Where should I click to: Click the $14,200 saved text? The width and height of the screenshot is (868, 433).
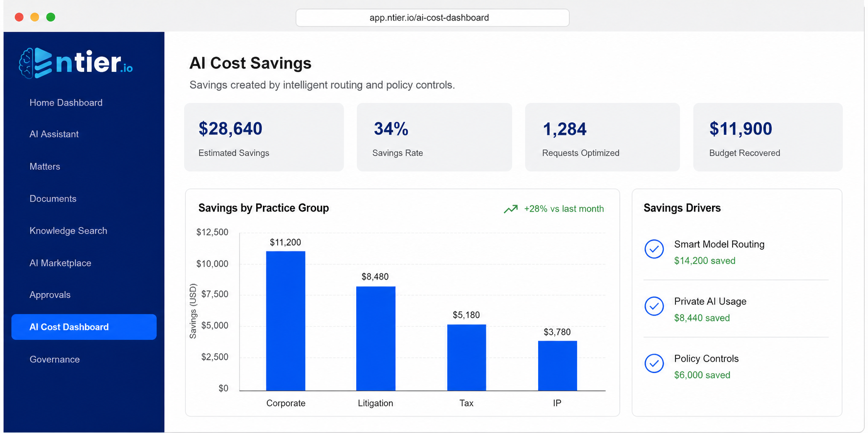(704, 260)
